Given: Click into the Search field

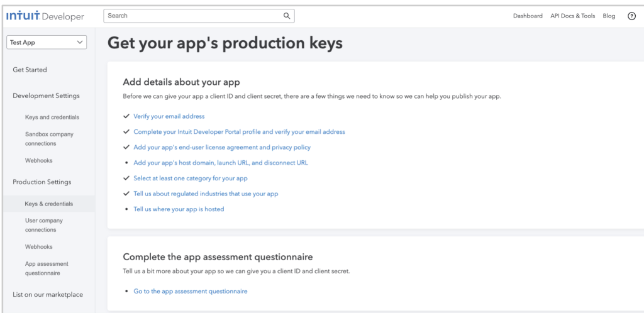Looking at the screenshot, I should click(199, 16).
